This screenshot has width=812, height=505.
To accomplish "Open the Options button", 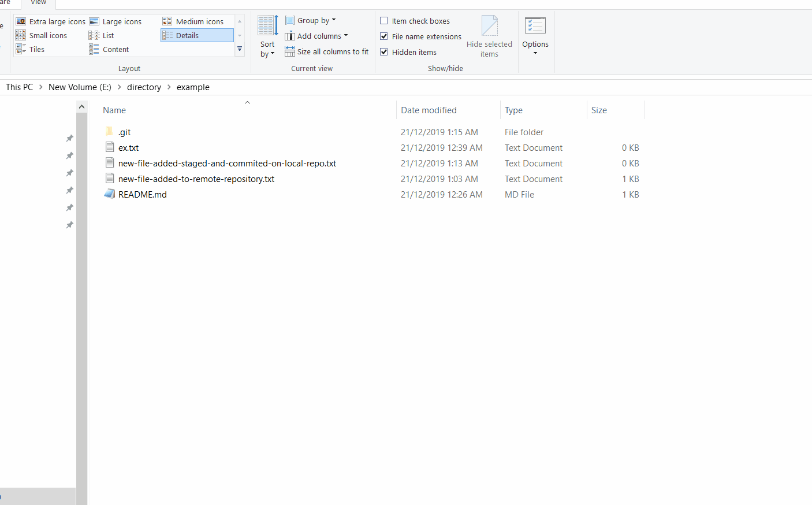I will [x=535, y=36].
